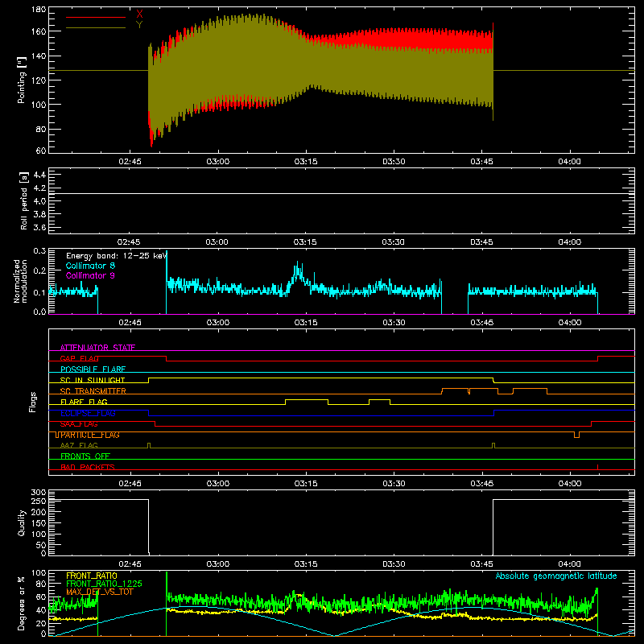The width and height of the screenshot is (644, 644).
Task: Click the 03:00 label under Roll period plot
Action: [x=217, y=242]
